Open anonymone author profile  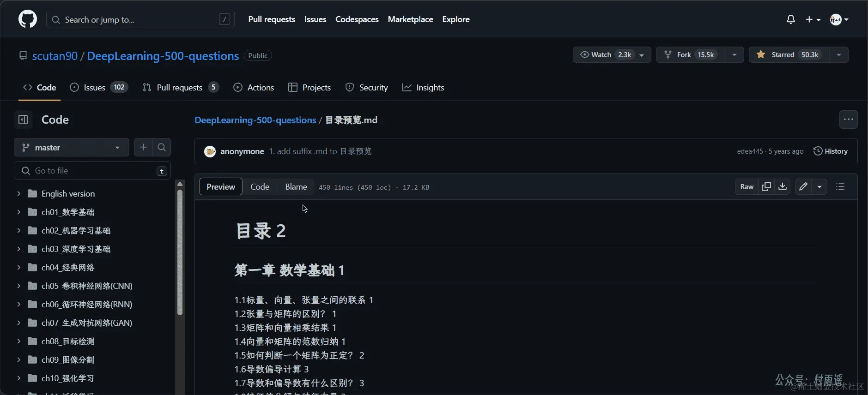click(242, 151)
